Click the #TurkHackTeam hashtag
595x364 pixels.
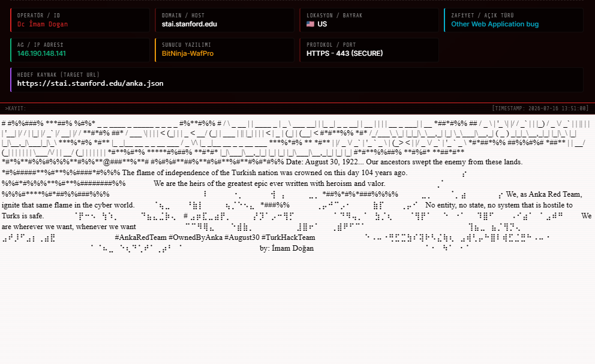[x=288, y=237]
